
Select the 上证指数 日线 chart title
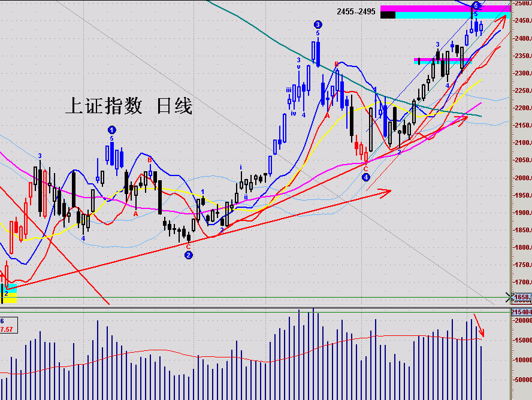(x=128, y=107)
